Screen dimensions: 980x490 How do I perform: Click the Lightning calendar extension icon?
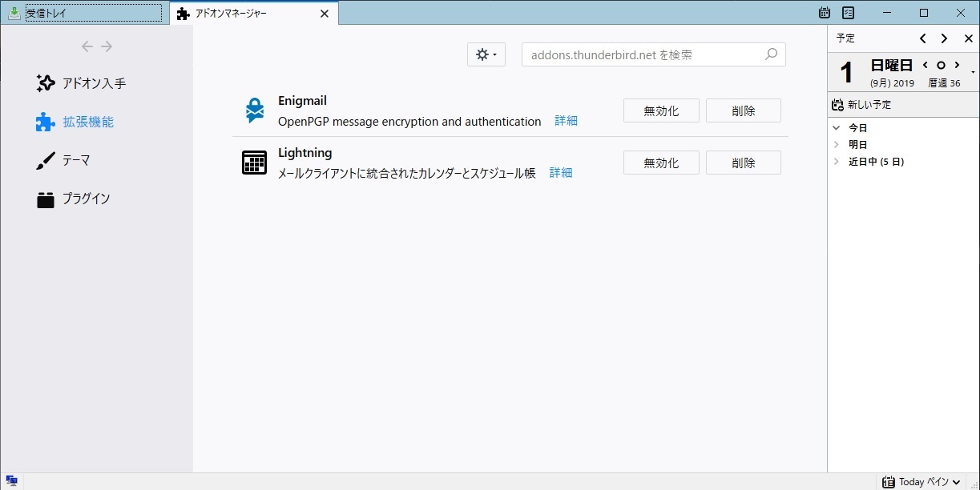coord(254,163)
